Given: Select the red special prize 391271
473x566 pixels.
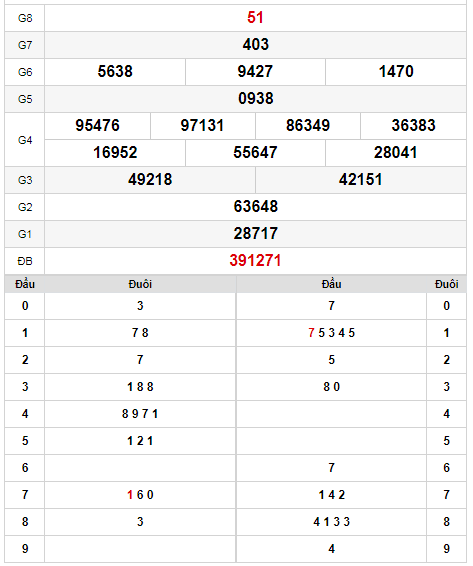Looking at the screenshot, I should pos(255,261).
